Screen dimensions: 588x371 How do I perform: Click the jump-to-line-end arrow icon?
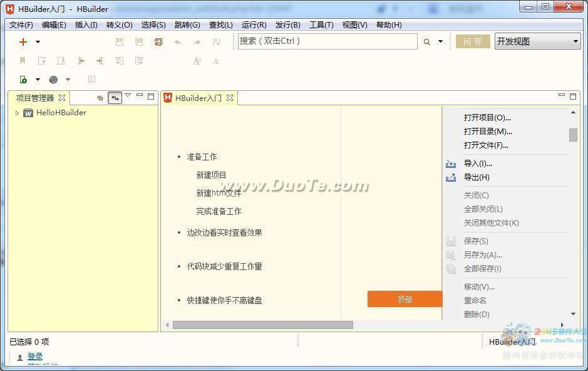coord(100,60)
